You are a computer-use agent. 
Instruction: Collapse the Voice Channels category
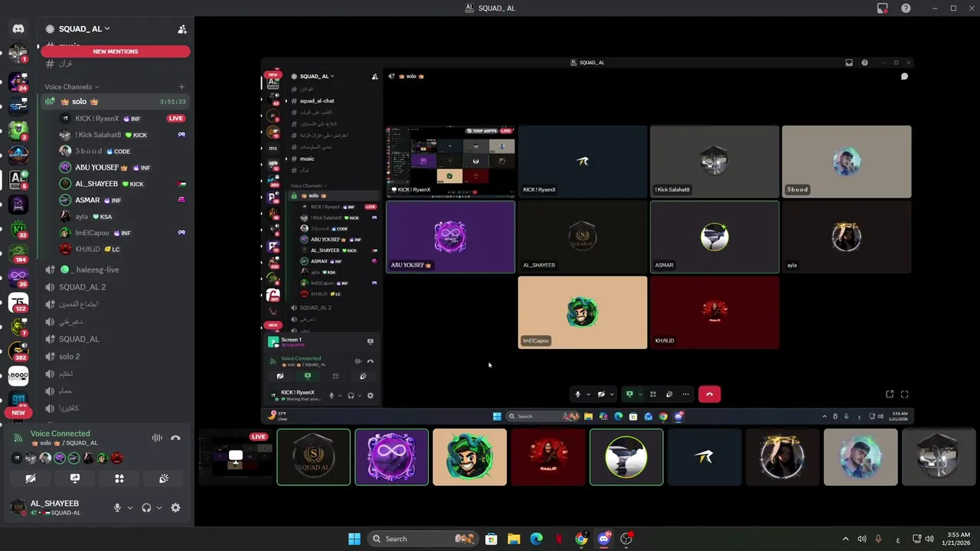click(72, 87)
